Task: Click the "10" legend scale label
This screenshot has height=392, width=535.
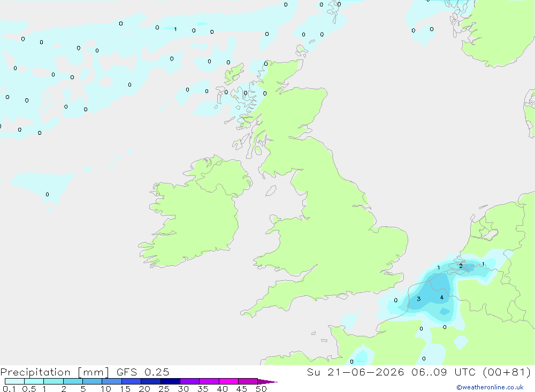Action: tap(106, 389)
